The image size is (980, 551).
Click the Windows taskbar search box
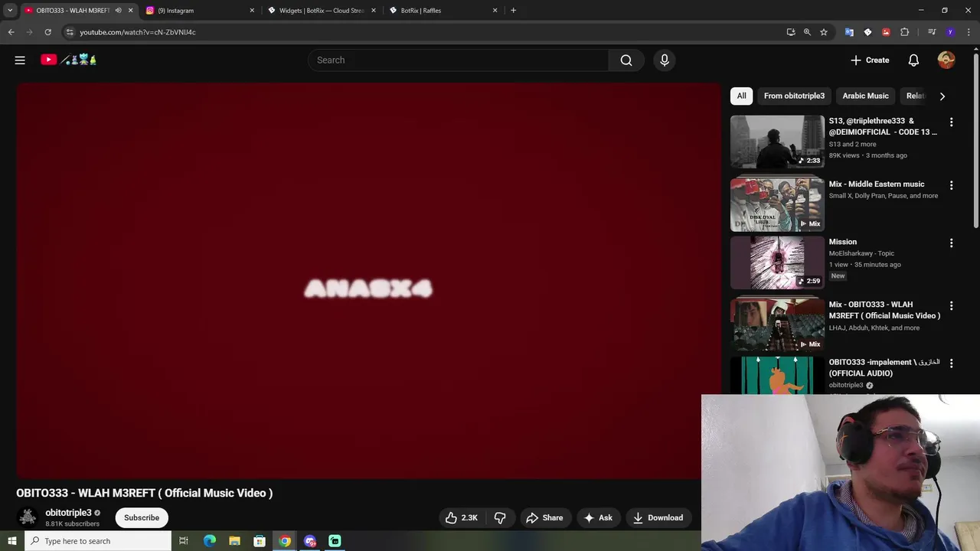coord(97,541)
